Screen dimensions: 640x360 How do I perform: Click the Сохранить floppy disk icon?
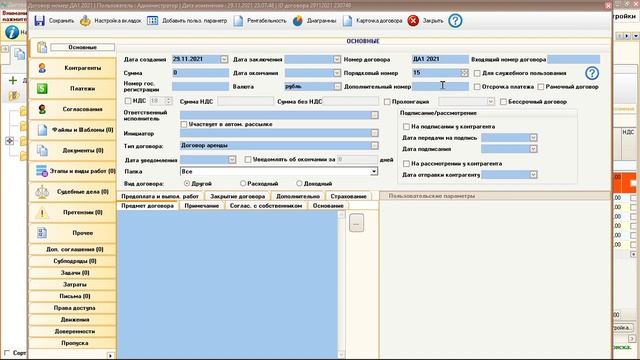[x=40, y=20]
